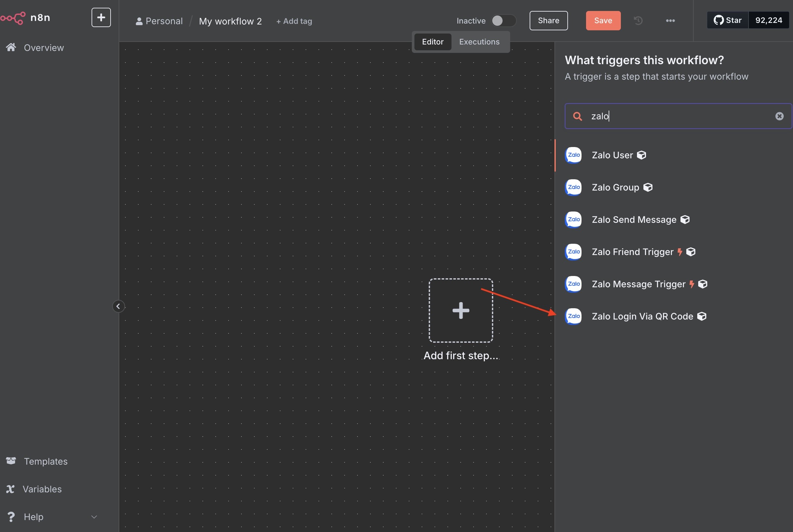Click the cube icon next to Zalo Send Message

pyautogui.click(x=685, y=220)
